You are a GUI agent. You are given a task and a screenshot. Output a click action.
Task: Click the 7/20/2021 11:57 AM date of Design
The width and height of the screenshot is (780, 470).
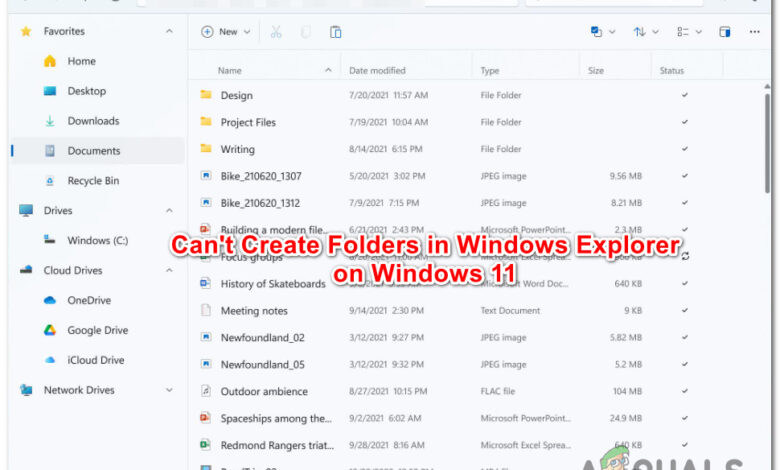tap(389, 95)
